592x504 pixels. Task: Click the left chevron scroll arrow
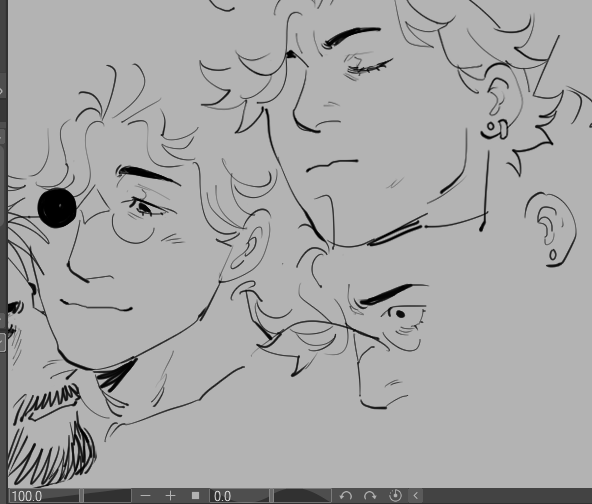click(416, 496)
